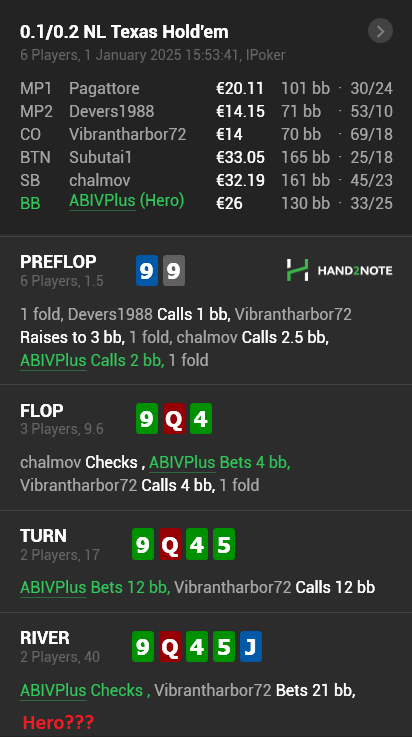
Task: Click the chalmov SB player name
Action: point(100,180)
